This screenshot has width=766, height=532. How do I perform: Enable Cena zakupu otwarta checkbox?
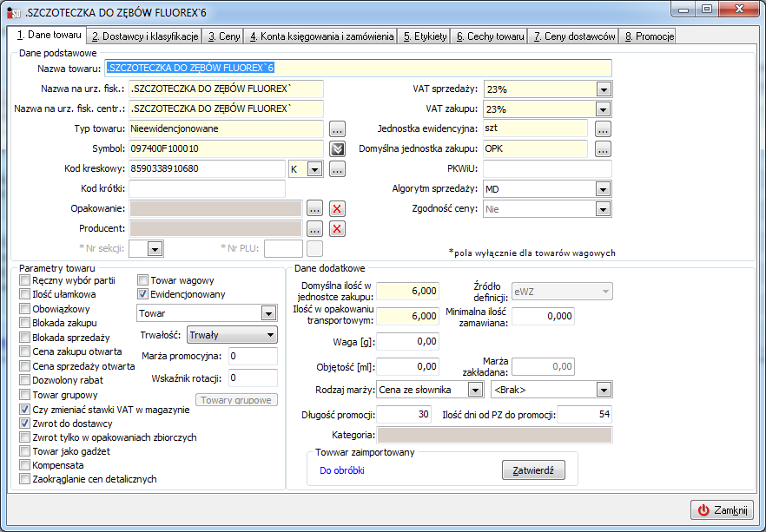24,351
